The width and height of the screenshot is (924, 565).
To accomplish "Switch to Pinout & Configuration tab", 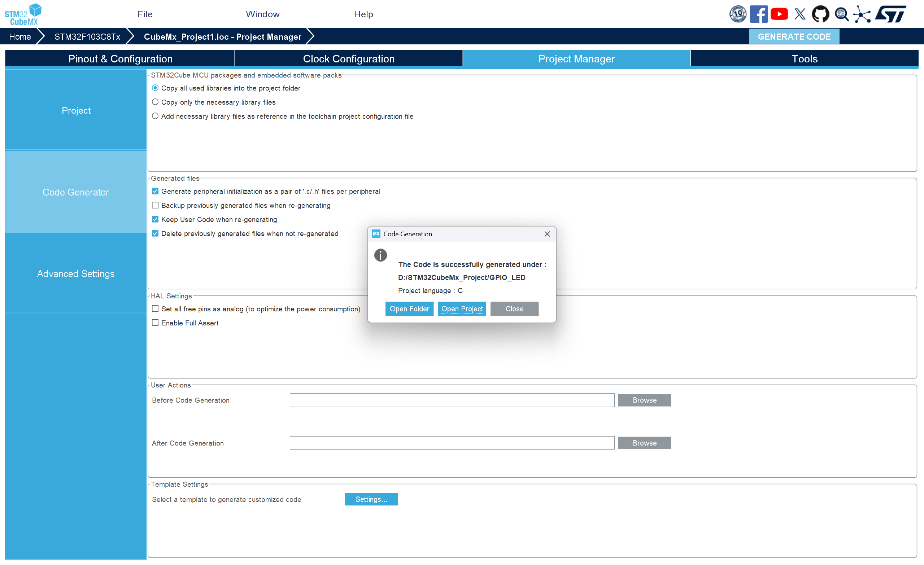I will point(120,59).
